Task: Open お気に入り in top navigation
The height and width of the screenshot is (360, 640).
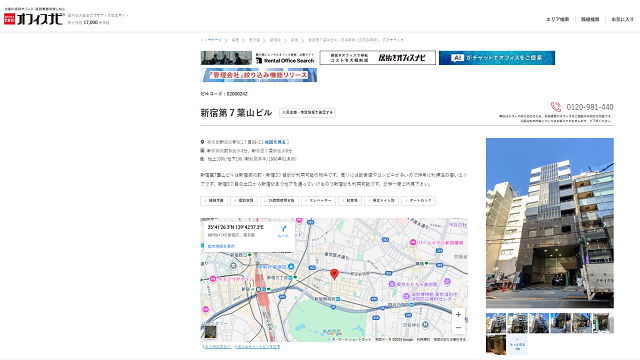Action: point(622,19)
